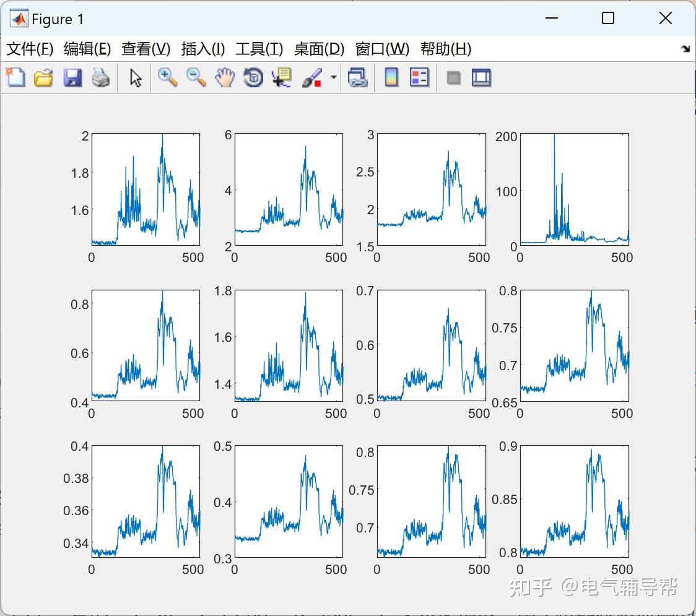Toggle Edit Plot mode with the arrow icon
The width and height of the screenshot is (696, 616).
coord(134,77)
